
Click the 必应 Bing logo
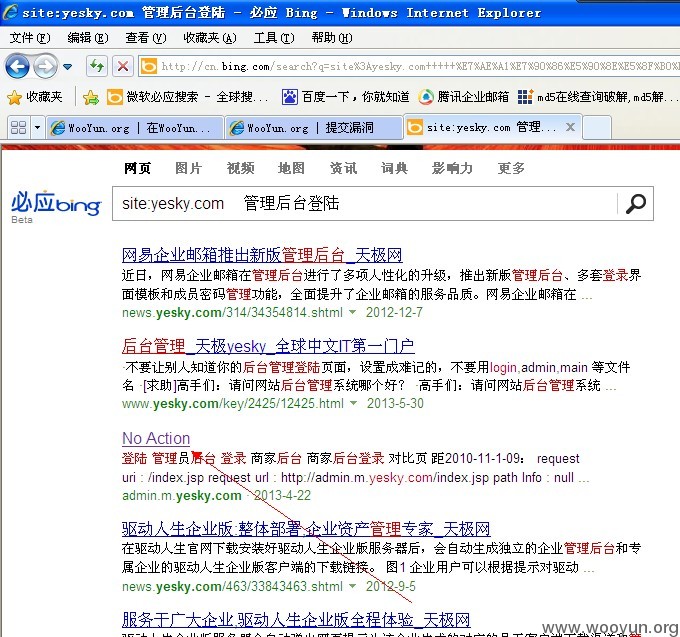tap(56, 204)
